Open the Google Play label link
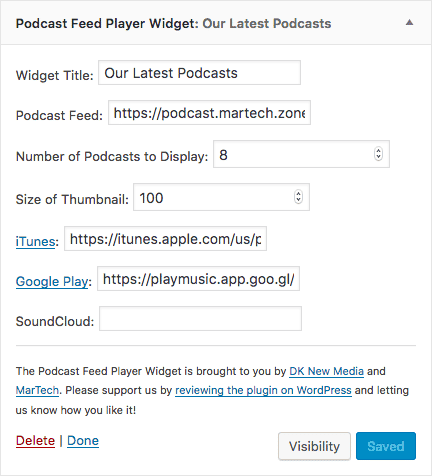Image resolution: width=432 pixels, height=476 pixels. click(x=52, y=281)
